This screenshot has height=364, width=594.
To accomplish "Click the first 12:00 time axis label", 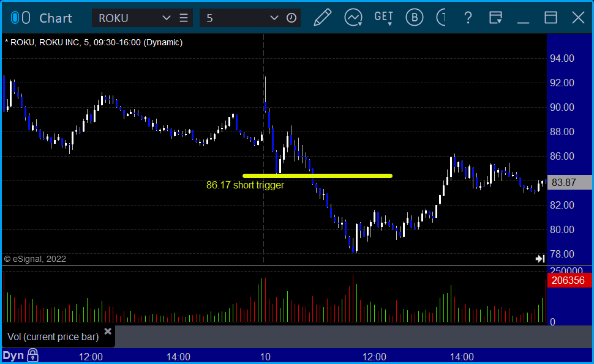I will (91, 357).
